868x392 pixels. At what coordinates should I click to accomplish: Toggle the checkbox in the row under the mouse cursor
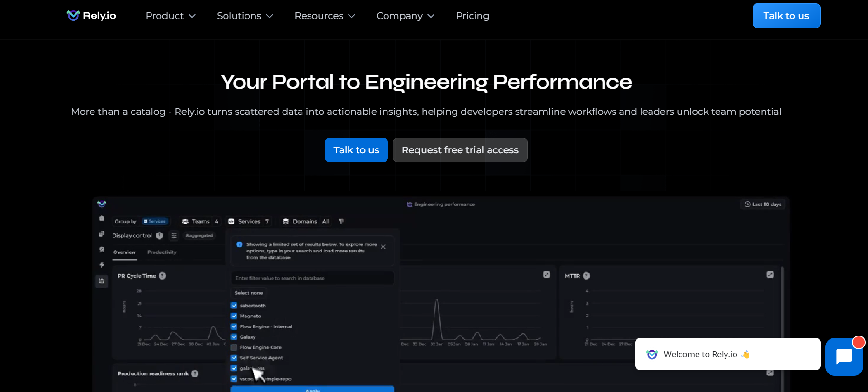coord(234,368)
